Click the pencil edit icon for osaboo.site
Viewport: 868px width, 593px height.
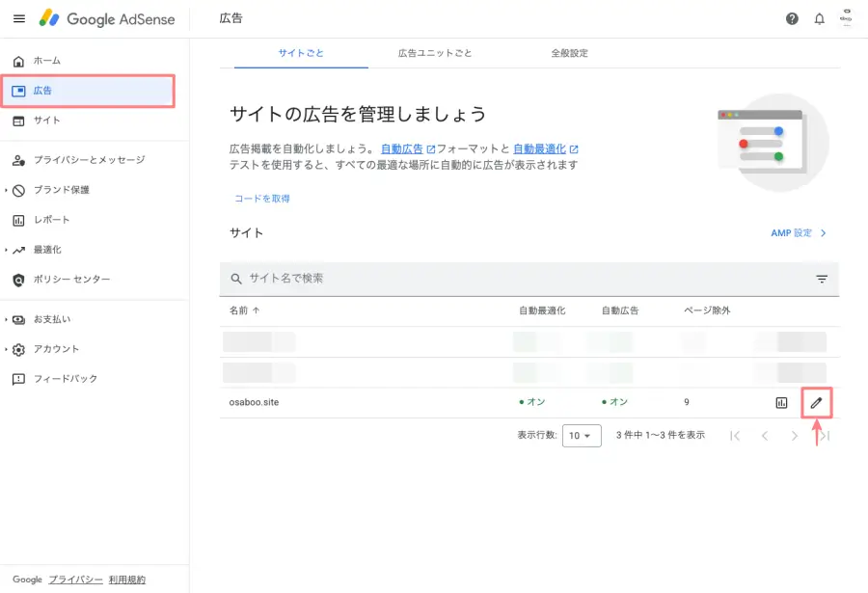point(815,402)
